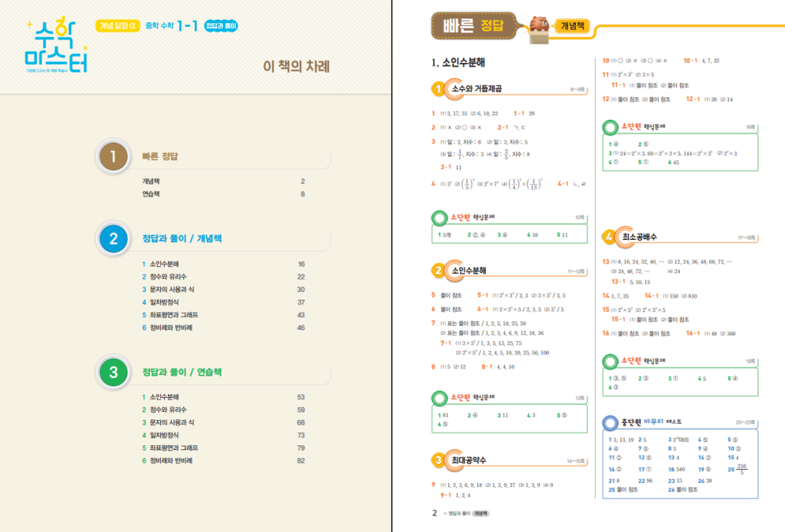This screenshot has height=532, width=785.
Task: Open 연습책 entry listed at page 8
Action: click(151, 195)
